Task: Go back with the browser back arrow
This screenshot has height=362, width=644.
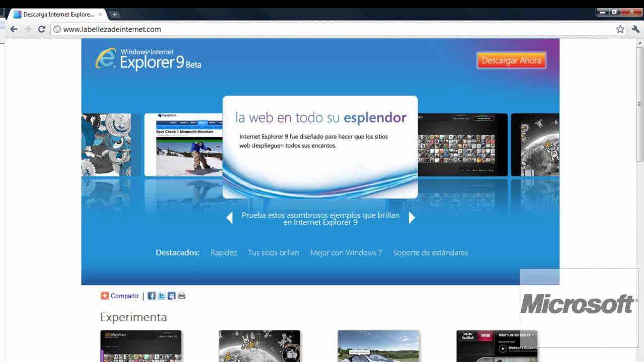Action: click(x=14, y=29)
